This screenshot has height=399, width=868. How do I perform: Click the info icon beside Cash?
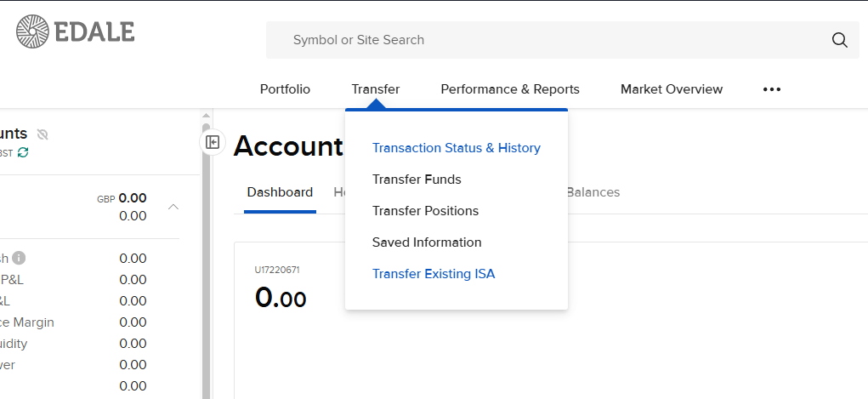pos(19,259)
